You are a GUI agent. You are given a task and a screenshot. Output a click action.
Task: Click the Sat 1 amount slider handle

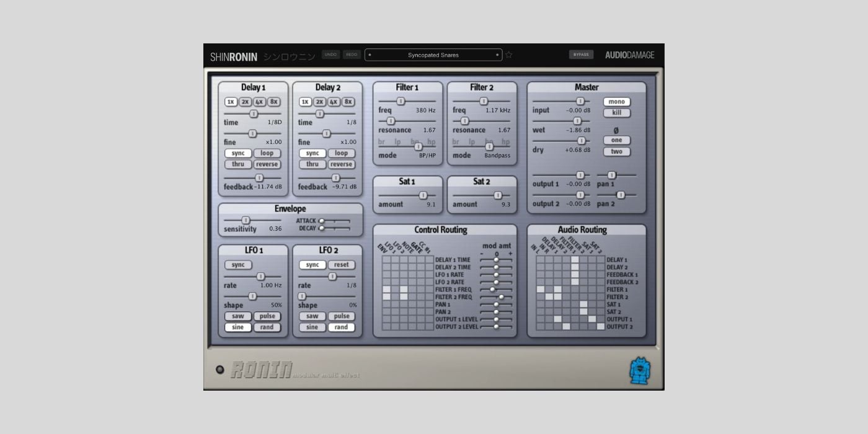point(423,195)
